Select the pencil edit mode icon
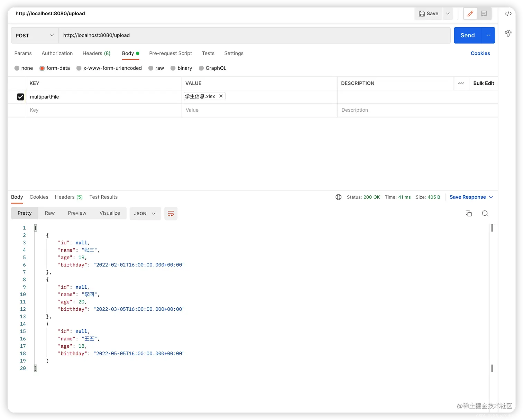 (x=470, y=13)
